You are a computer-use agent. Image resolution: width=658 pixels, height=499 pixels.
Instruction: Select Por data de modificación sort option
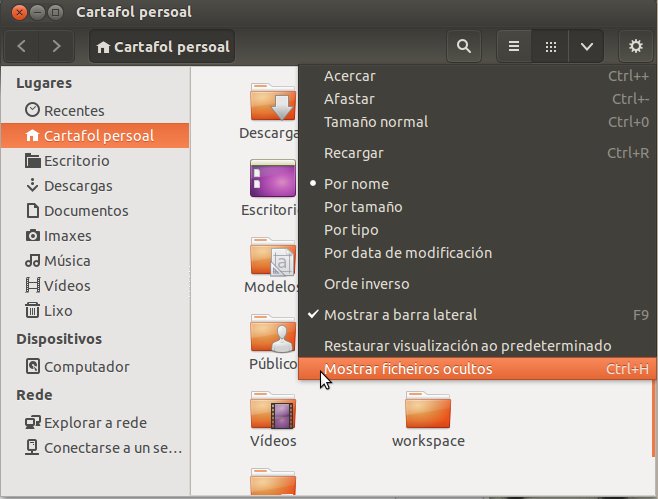click(477, 253)
